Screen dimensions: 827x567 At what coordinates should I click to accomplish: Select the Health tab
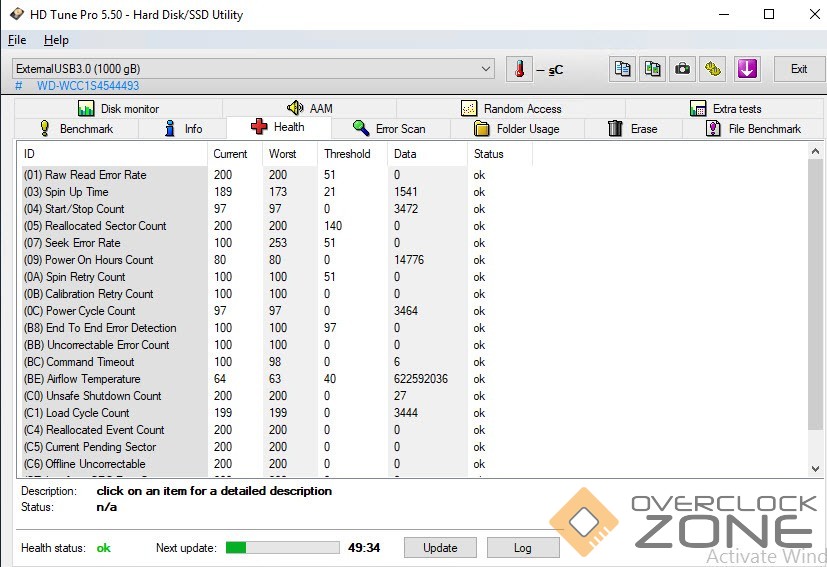278,127
